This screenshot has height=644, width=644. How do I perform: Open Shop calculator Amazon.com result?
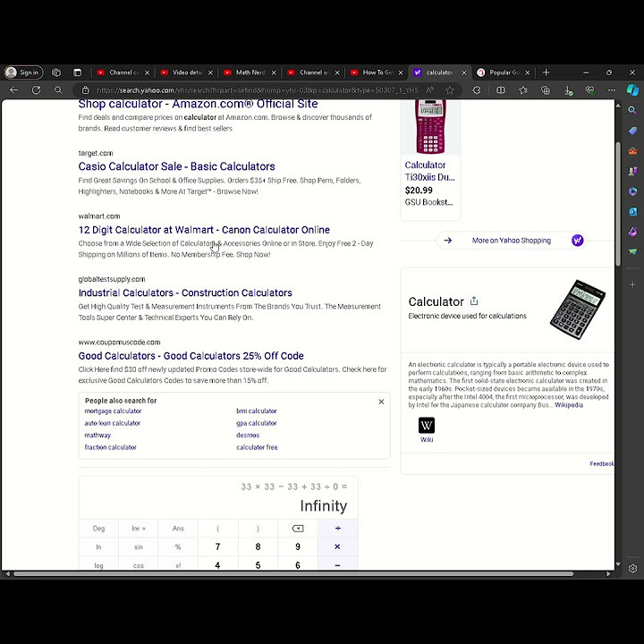(198, 104)
